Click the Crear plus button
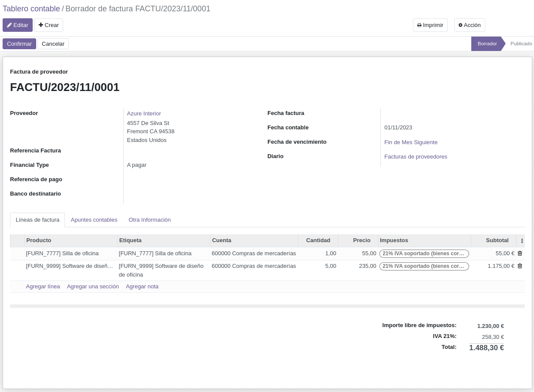 tap(49, 25)
